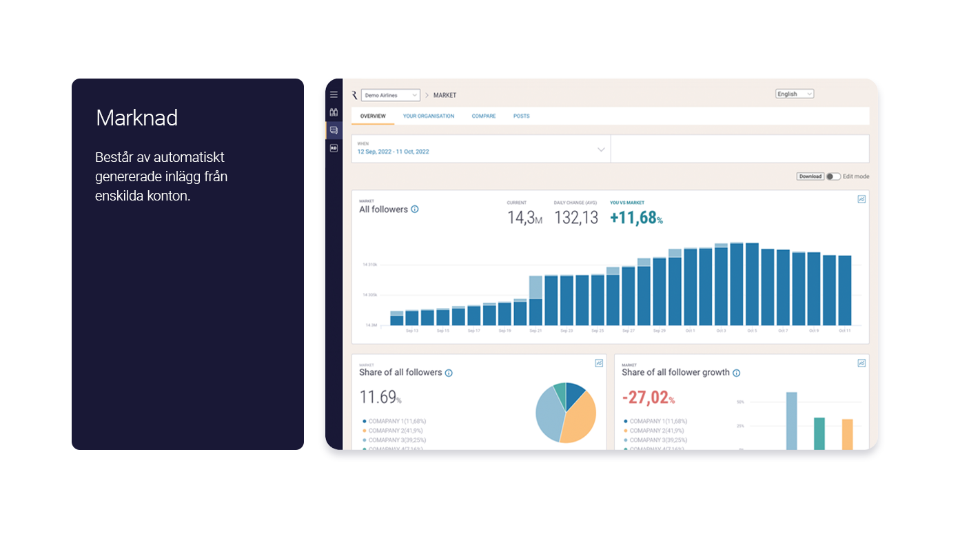This screenshot has width=980, height=543.
Task: Open the English language dropdown
Action: [795, 94]
